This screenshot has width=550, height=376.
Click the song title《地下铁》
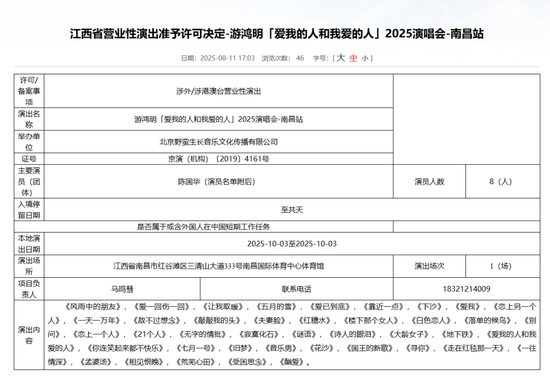(458, 334)
